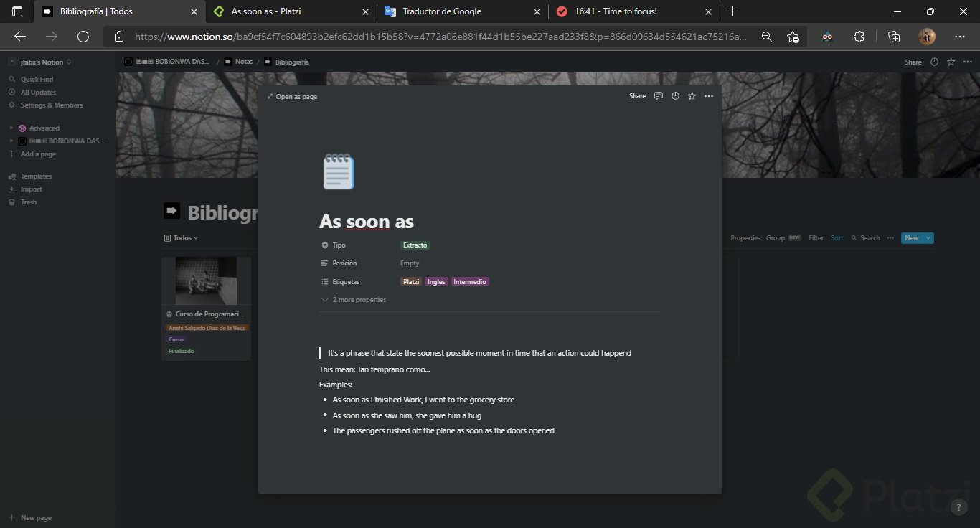
Task: Open the New button dropdown arrow
Action: point(928,238)
